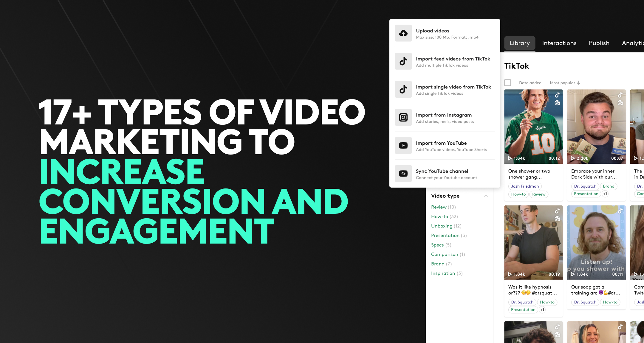Filter by Review video type
The height and width of the screenshot is (343, 644).
coord(443,207)
